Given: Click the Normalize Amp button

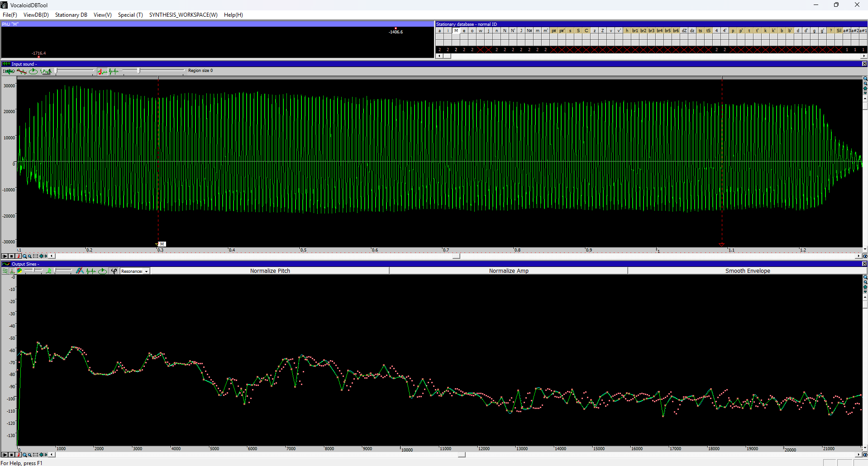Looking at the screenshot, I should pyautogui.click(x=508, y=271).
